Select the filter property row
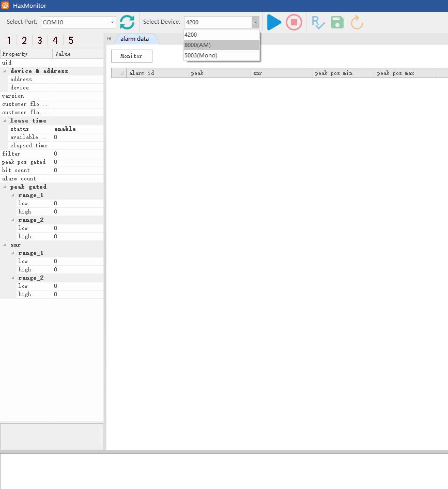448x489 pixels. [52, 154]
